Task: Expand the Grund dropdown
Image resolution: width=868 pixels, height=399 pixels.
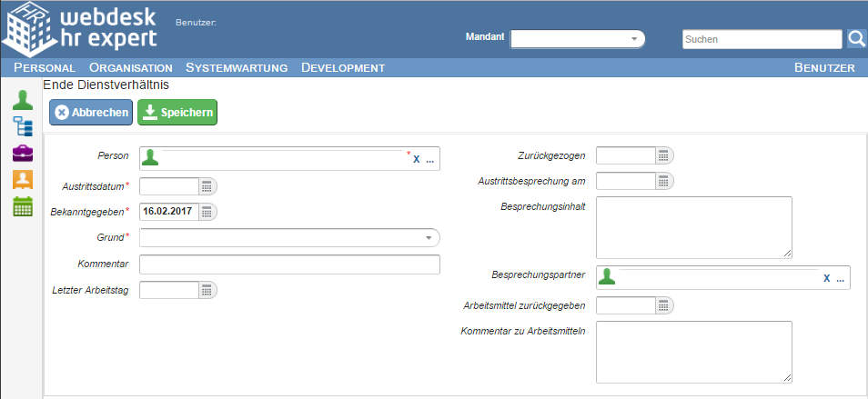Action: coord(428,238)
